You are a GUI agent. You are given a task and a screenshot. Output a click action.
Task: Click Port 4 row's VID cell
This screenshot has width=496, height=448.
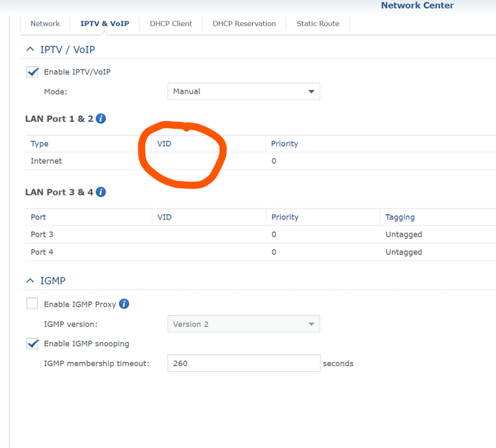(208, 252)
